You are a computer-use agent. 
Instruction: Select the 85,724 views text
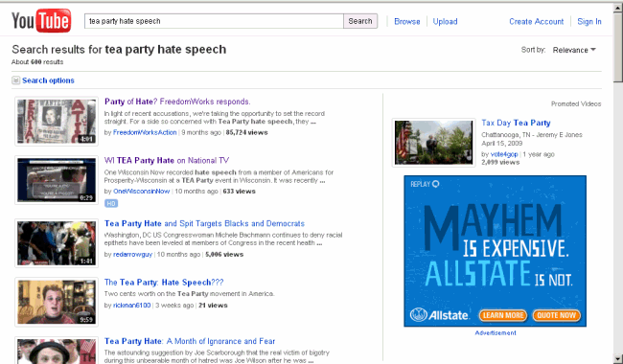(x=246, y=132)
